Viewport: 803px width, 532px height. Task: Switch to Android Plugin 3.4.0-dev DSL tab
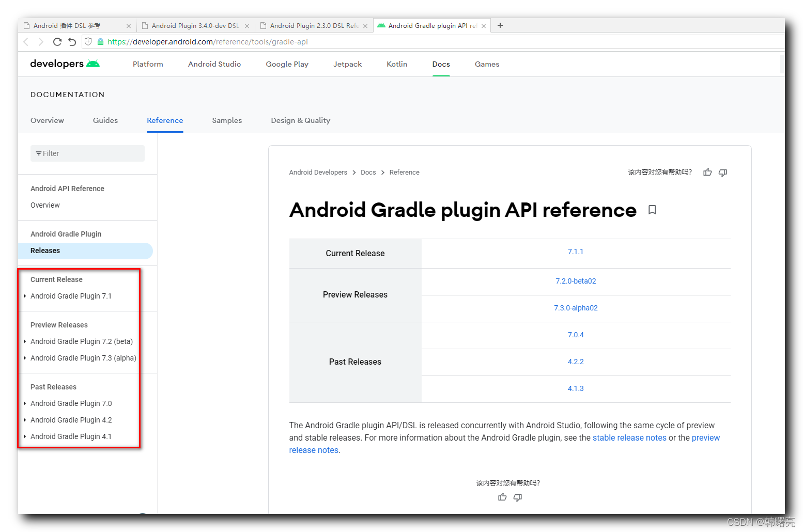195,26
